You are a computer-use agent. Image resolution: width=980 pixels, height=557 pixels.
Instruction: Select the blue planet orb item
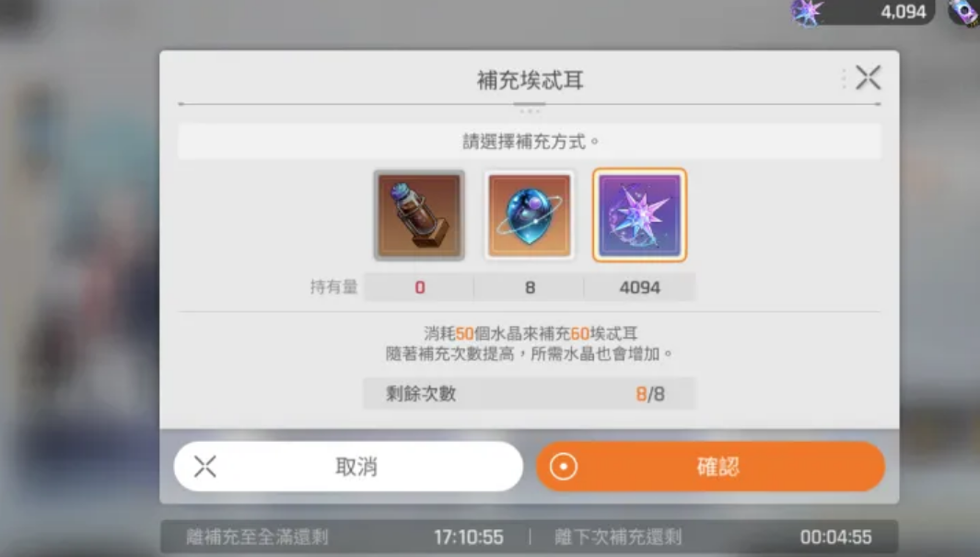point(530,215)
